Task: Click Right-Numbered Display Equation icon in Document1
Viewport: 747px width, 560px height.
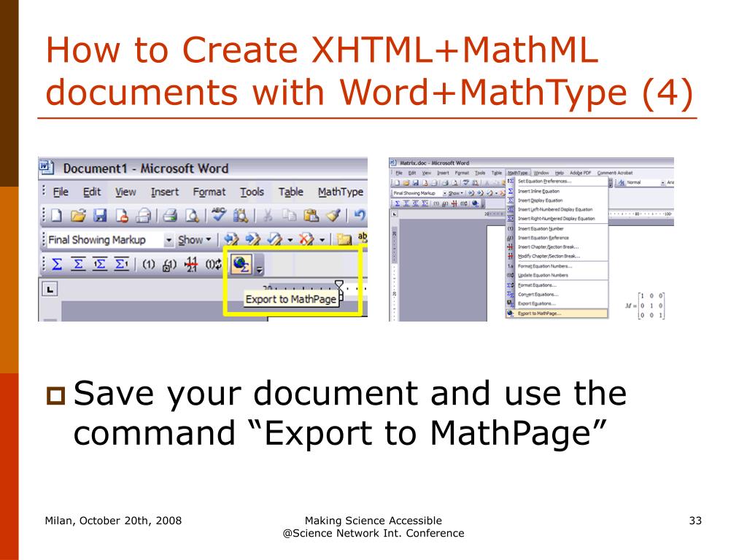Action: [122, 264]
